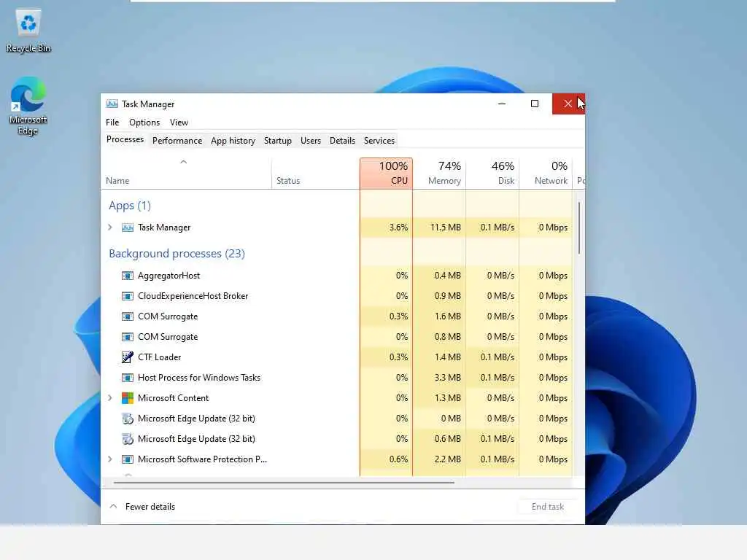
Task: Click the CloudExperienceHost Broker process icon
Action: click(128, 296)
